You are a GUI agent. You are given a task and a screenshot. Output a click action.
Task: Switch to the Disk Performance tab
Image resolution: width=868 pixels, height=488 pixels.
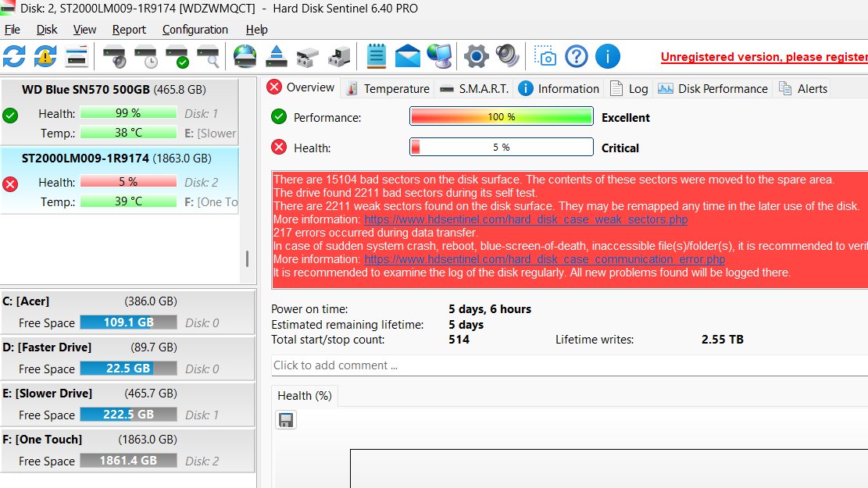click(x=713, y=88)
